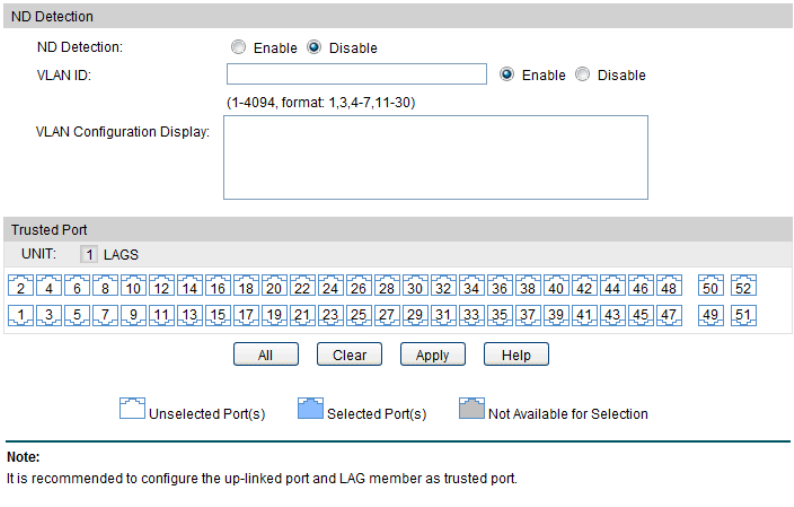Click the Unselected Port(s) legend icon
Viewport: 794px width, 507px height.
[132, 408]
